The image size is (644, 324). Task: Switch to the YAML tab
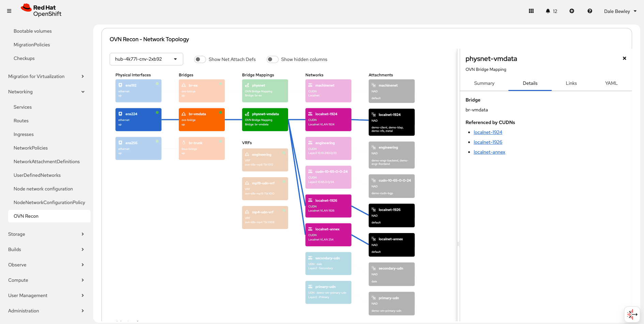pos(611,83)
